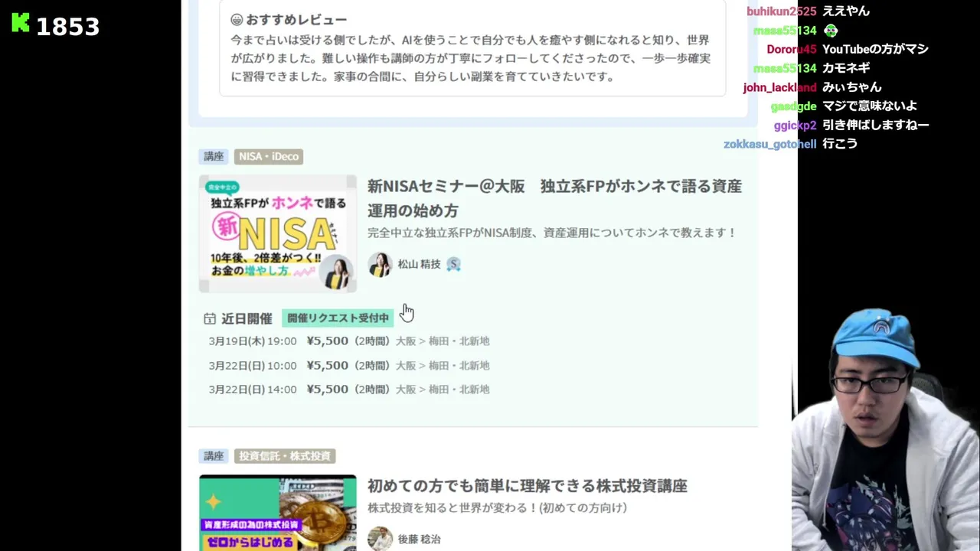
Task: Click chat username john_lackland
Action: [x=779, y=87]
